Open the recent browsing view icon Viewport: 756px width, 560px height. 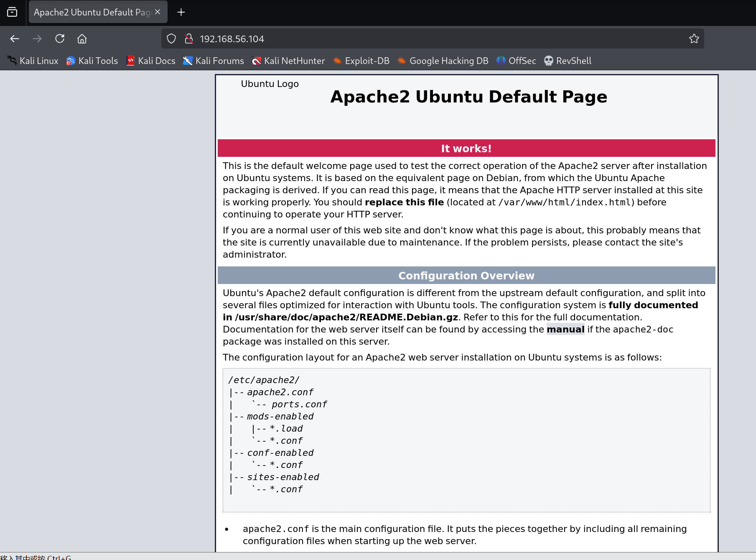point(12,12)
